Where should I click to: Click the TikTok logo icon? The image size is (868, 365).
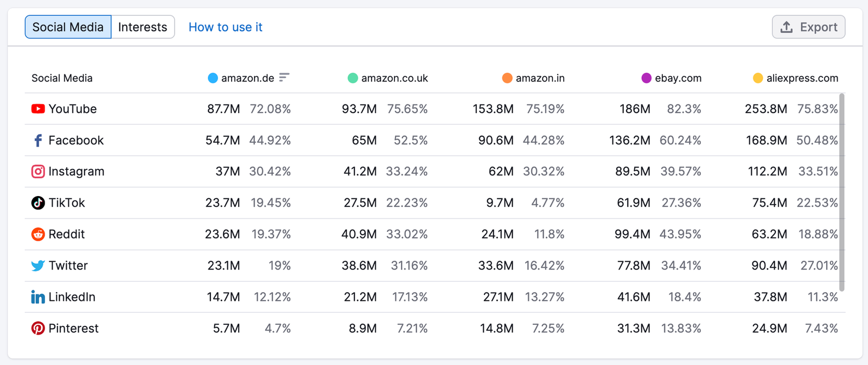click(38, 203)
